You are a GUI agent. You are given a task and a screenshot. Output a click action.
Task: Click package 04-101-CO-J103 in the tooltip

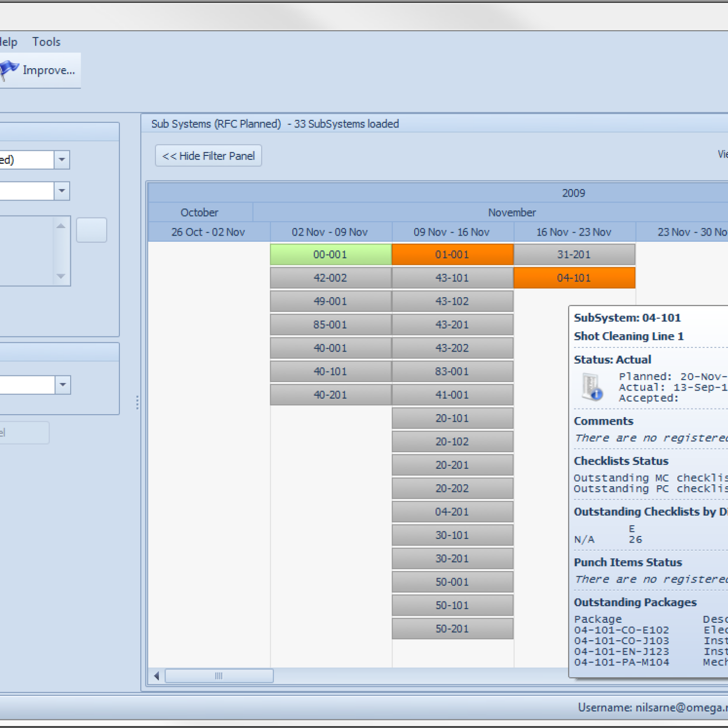[x=621, y=641]
